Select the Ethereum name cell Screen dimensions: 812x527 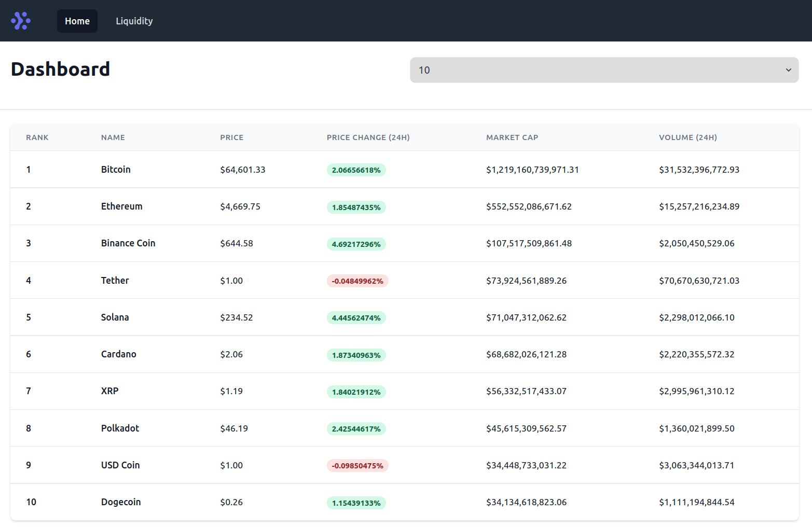122,206
